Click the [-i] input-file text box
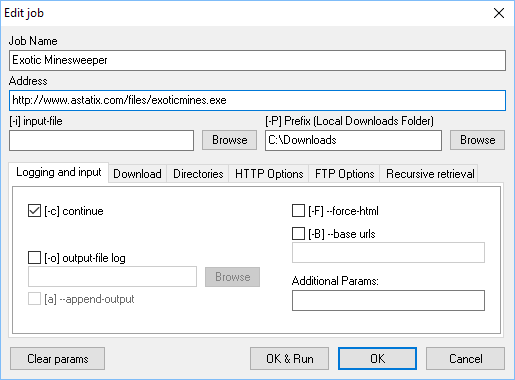 coord(101,140)
